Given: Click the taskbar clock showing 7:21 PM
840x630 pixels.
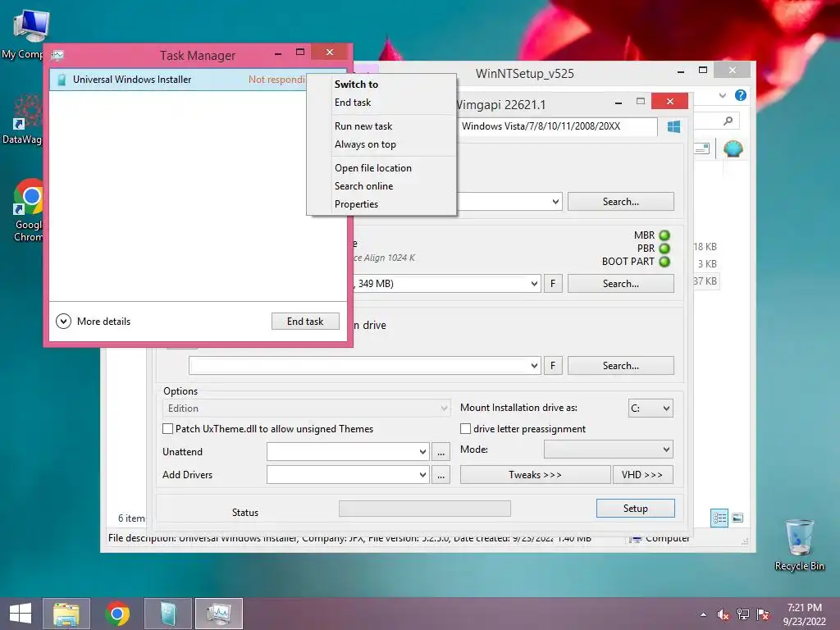Looking at the screenshot, I should (x=804, y=614).
